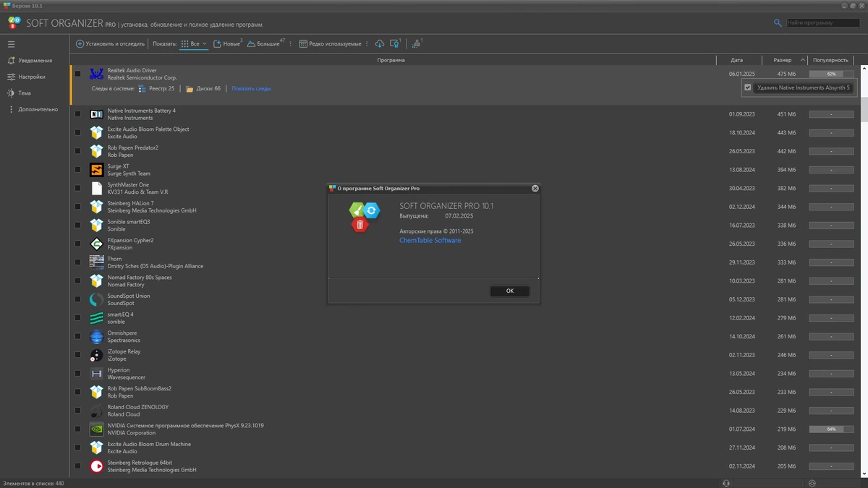Open Уведомления in the sidebar

[x=30, y=60]
